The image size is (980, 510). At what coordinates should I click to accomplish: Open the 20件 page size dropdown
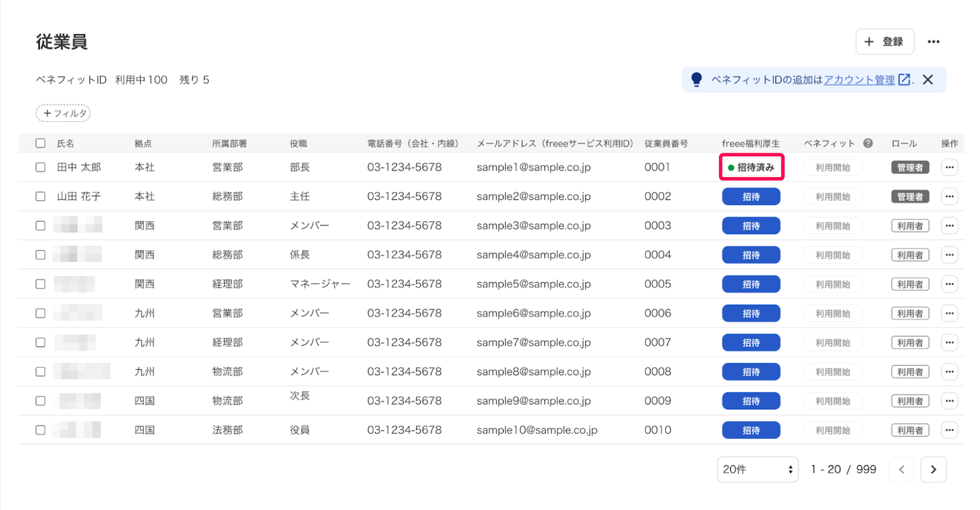[x=758, y=470]
